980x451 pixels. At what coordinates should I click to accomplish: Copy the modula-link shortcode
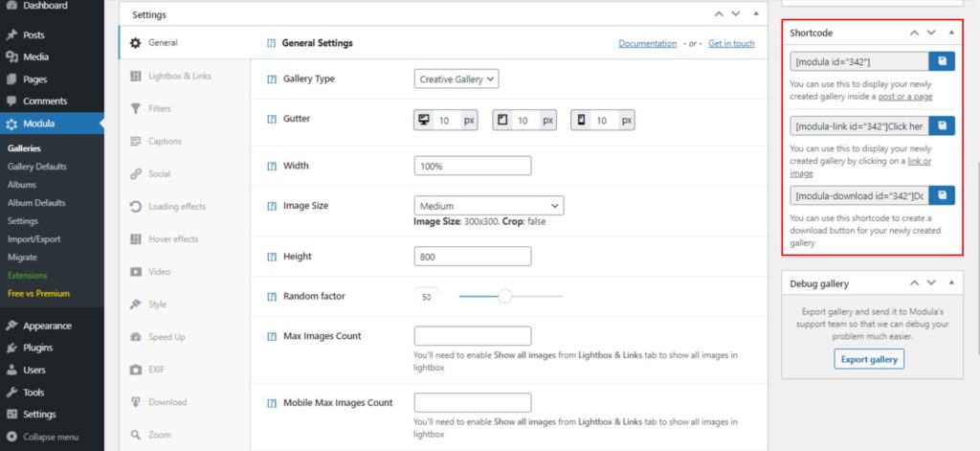(943, 126)
